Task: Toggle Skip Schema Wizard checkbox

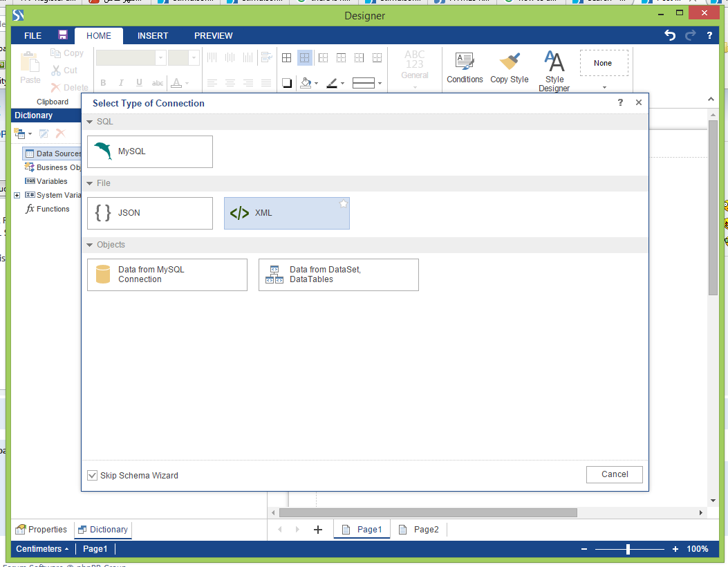Action: tap(93, 476)
